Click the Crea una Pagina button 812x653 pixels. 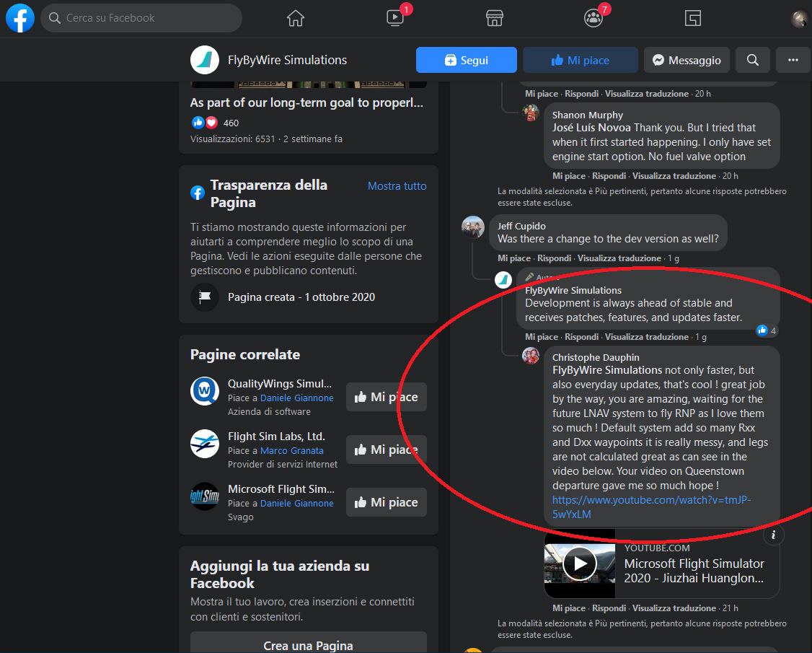pyautogui.click(x=309, y=643)
